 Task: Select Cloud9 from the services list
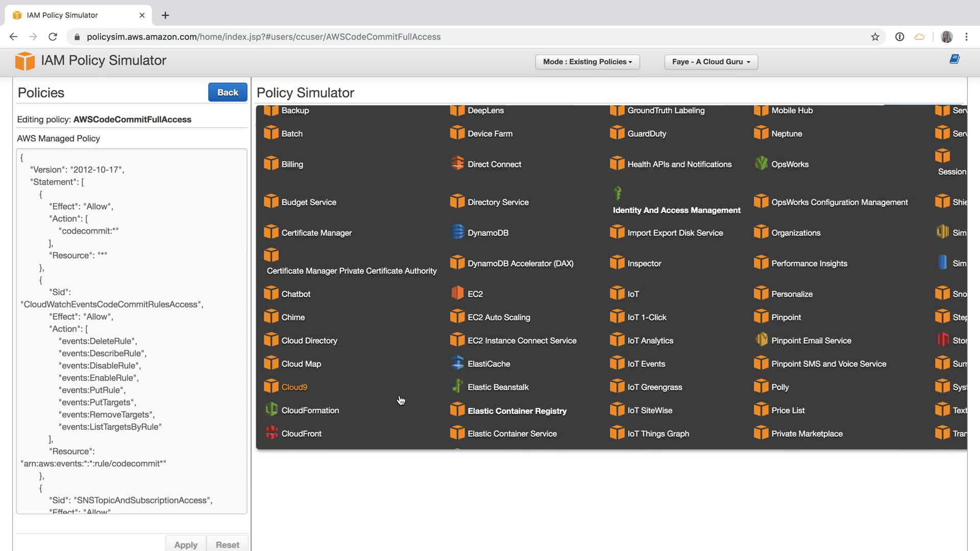[x=294, y=387]
